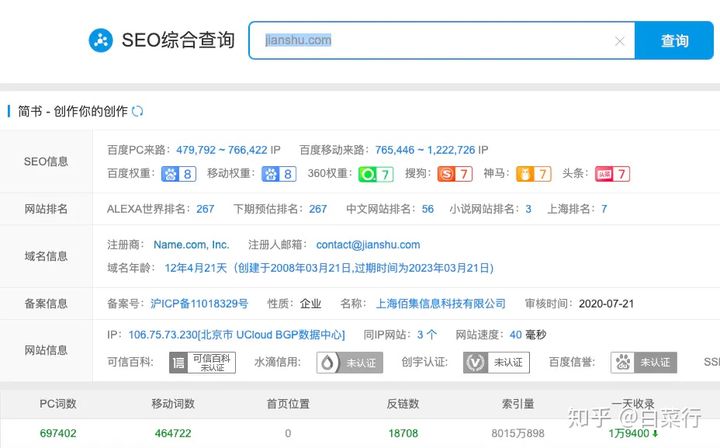This screenshot has height=448, width=720.
Task: Open the 360权重 7 badge
Action: 376,174
